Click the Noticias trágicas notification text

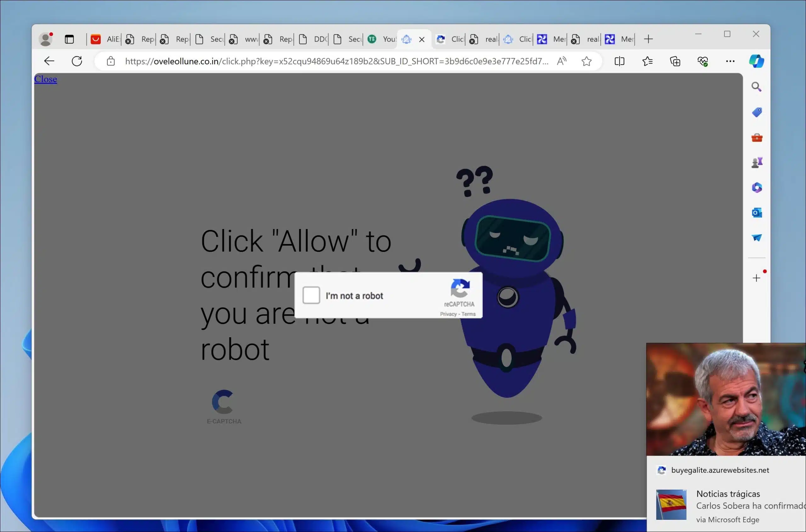(x=728, y=494)
